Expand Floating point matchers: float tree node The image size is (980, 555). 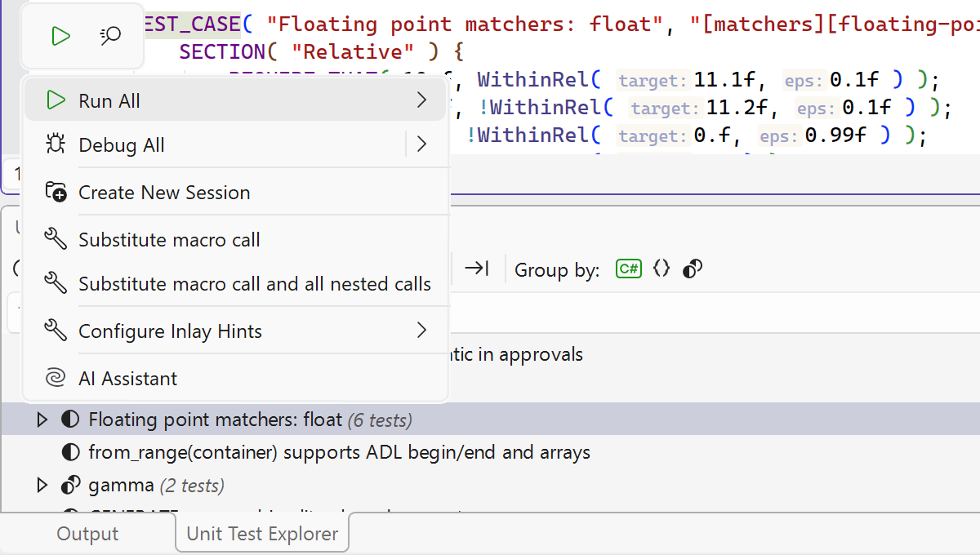coord(42,420)
